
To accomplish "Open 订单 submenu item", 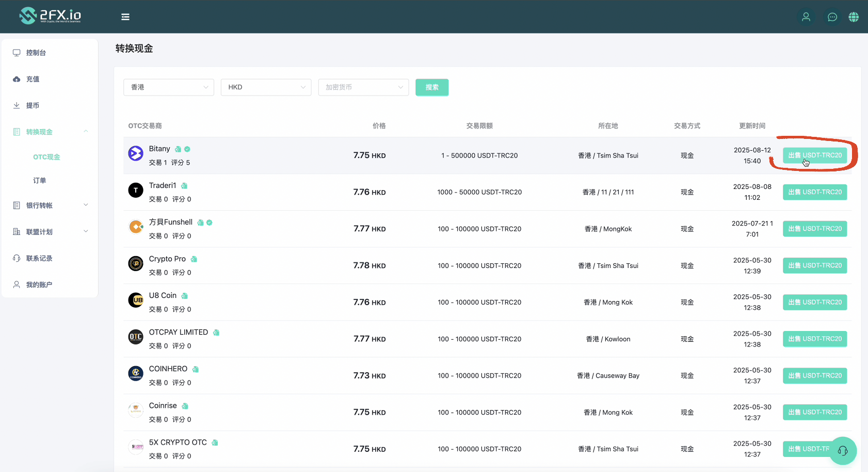I will click(x=40, y=180).
